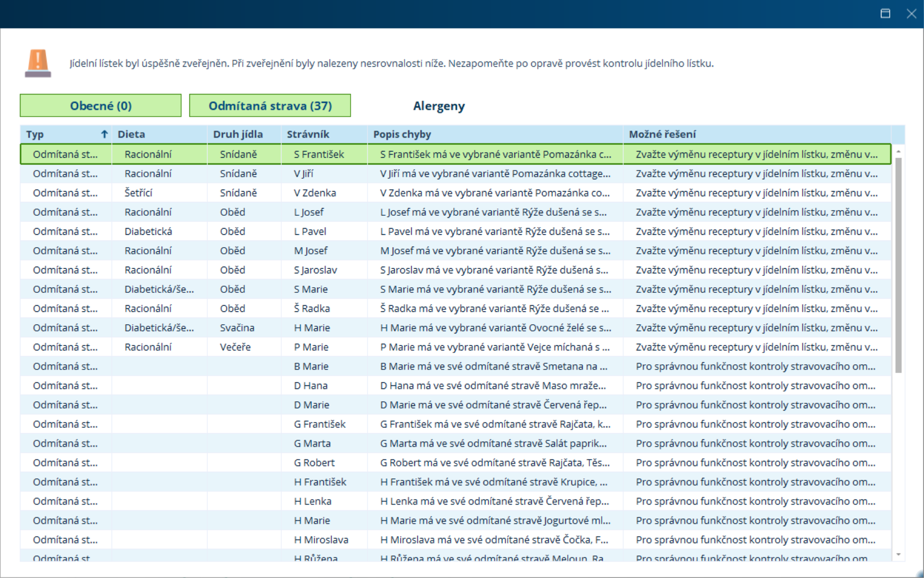This screenshot has height=578, width=924.
Task: Click the Racionální cell in M Josef row
Action: pos(160,251)
